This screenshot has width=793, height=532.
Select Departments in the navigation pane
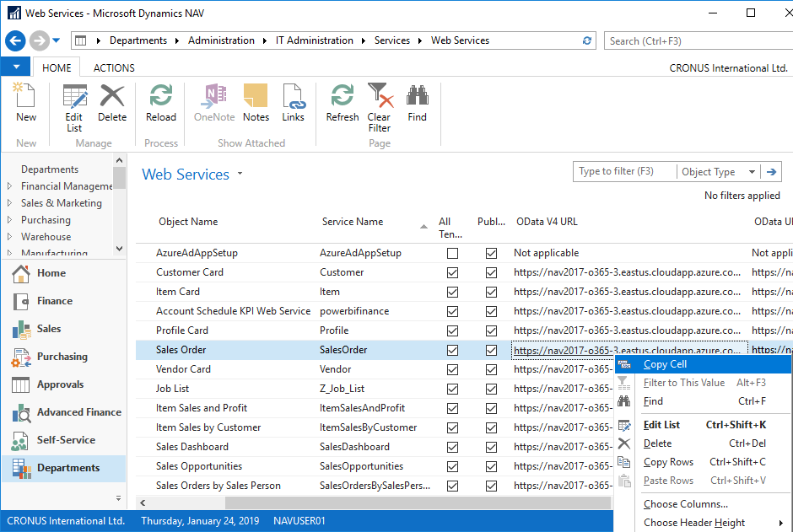tap(64, 468)
